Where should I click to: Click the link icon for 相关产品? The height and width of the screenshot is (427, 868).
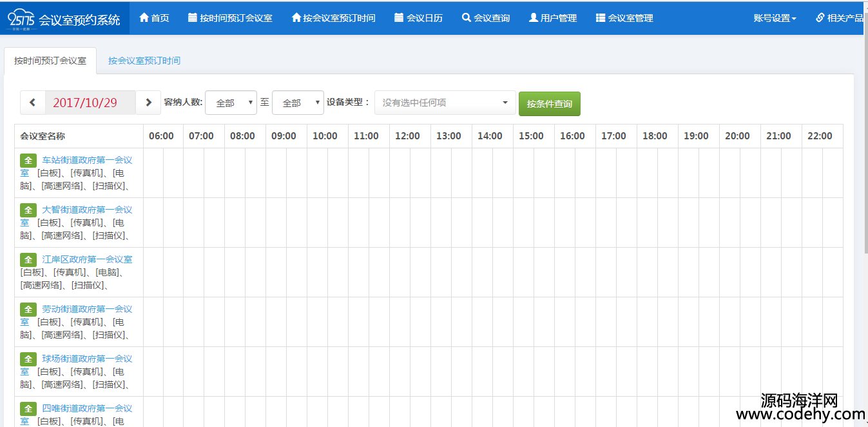click(820, 18)
